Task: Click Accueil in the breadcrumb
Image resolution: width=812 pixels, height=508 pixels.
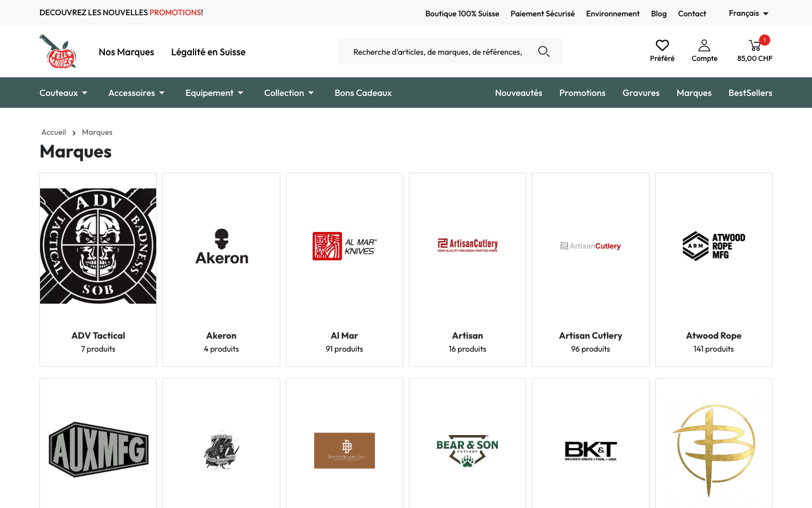Action: pos(54,132)
